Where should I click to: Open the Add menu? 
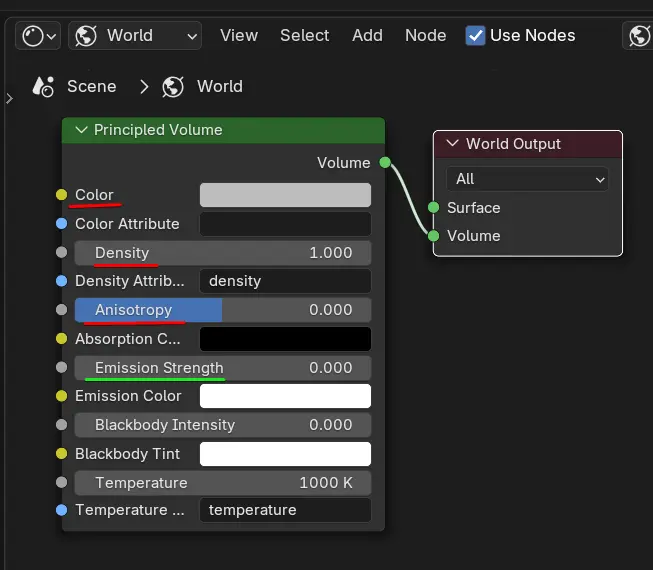point(367,36)
